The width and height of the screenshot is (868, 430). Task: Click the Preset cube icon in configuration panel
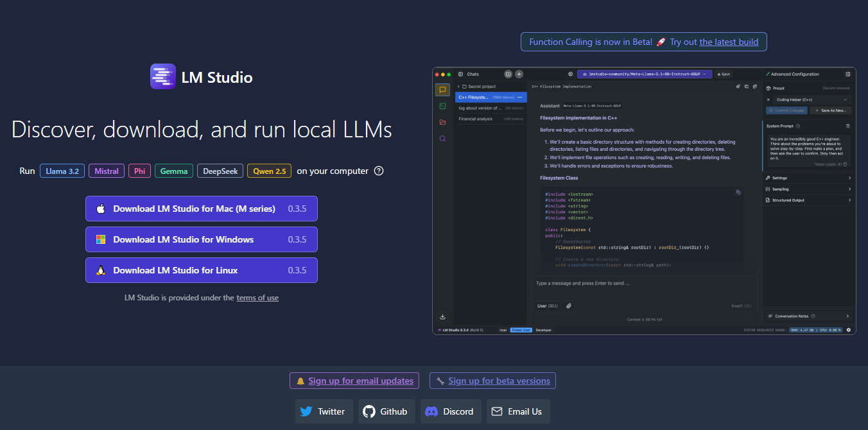click(768, 88)
